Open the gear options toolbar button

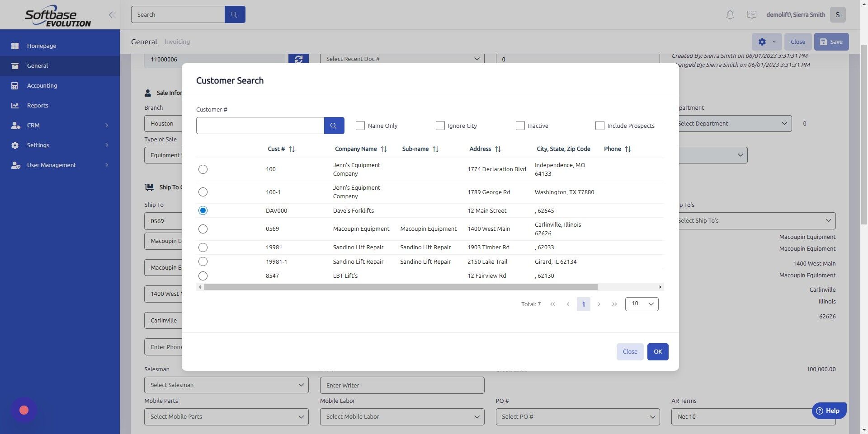click(x=767, y=42)
